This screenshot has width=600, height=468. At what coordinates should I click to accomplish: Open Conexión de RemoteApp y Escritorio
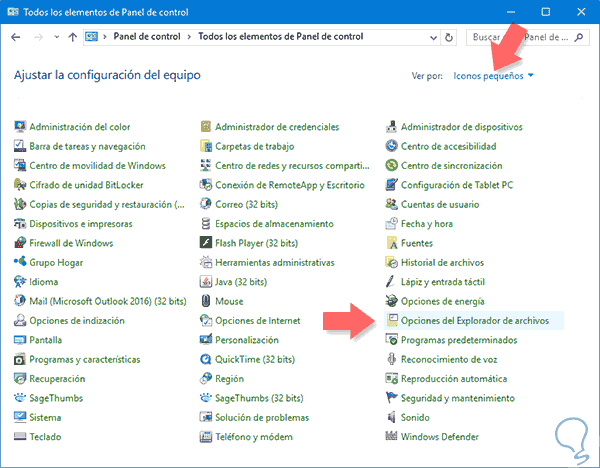(290, 185)
